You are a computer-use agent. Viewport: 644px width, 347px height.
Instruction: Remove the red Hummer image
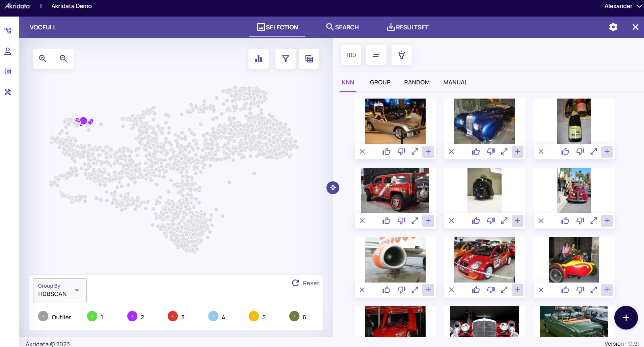point(362,221)
